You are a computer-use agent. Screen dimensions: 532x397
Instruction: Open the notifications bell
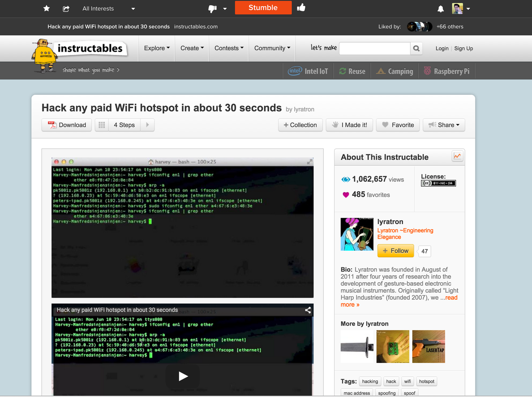[441, 9]
